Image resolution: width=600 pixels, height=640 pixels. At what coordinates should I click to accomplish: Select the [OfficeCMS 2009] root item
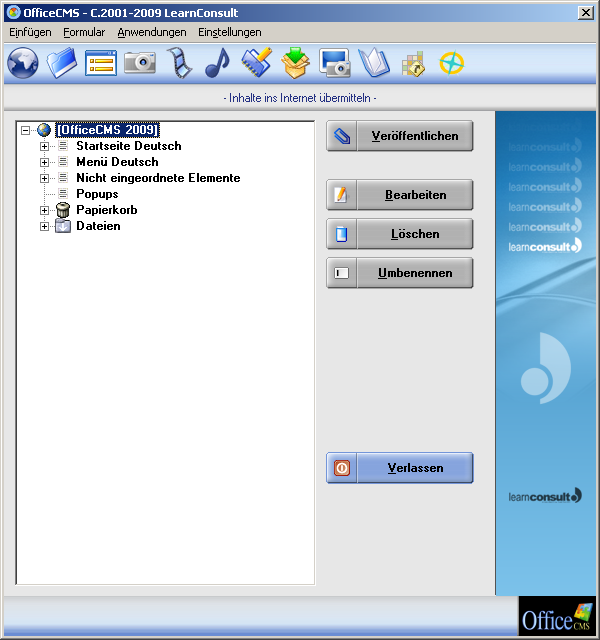point(107,130)
